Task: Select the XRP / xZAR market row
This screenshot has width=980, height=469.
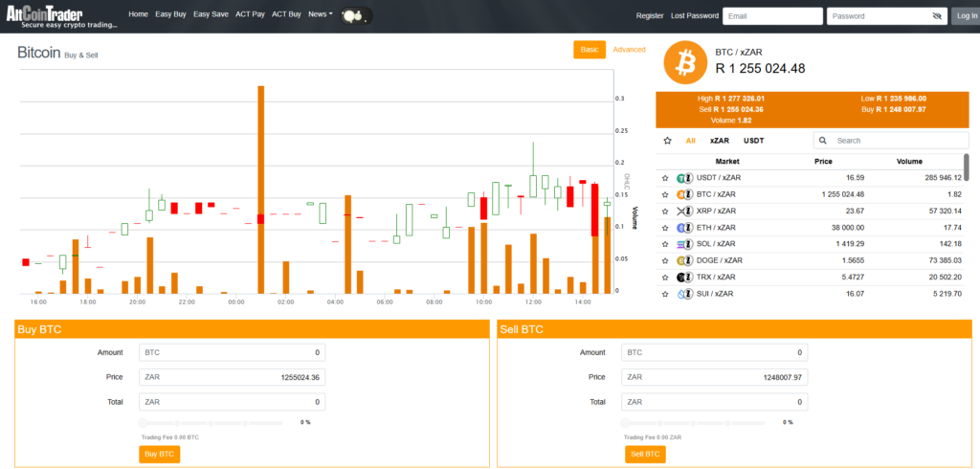Action: click(812, 211)
